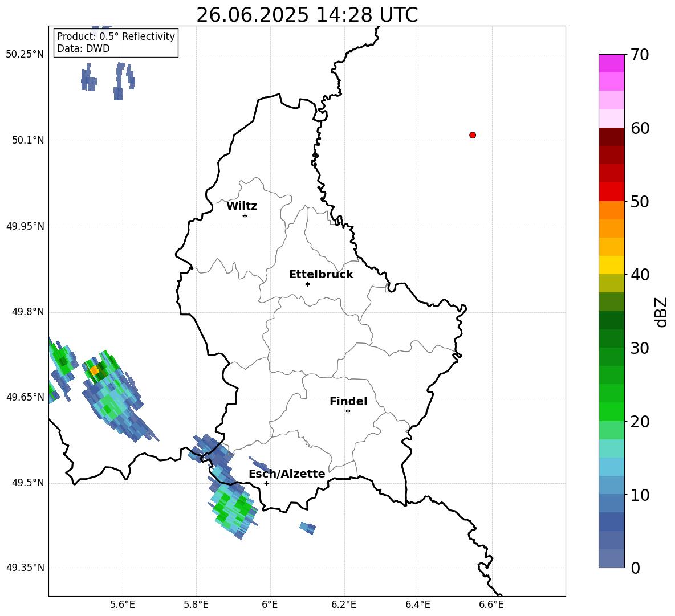
Task: Click the 5.8°E longitude label
Action: tap(196, 605)
